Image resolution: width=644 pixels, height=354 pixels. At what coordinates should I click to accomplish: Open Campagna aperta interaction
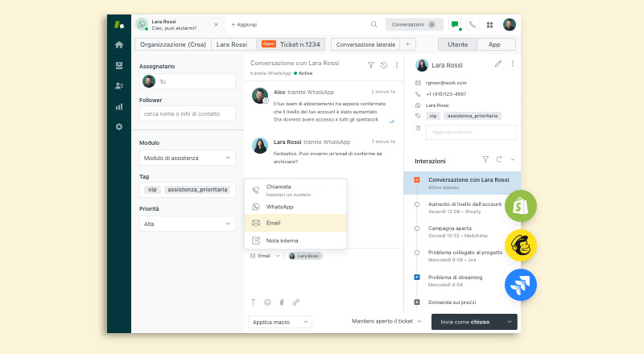(457, 232)
